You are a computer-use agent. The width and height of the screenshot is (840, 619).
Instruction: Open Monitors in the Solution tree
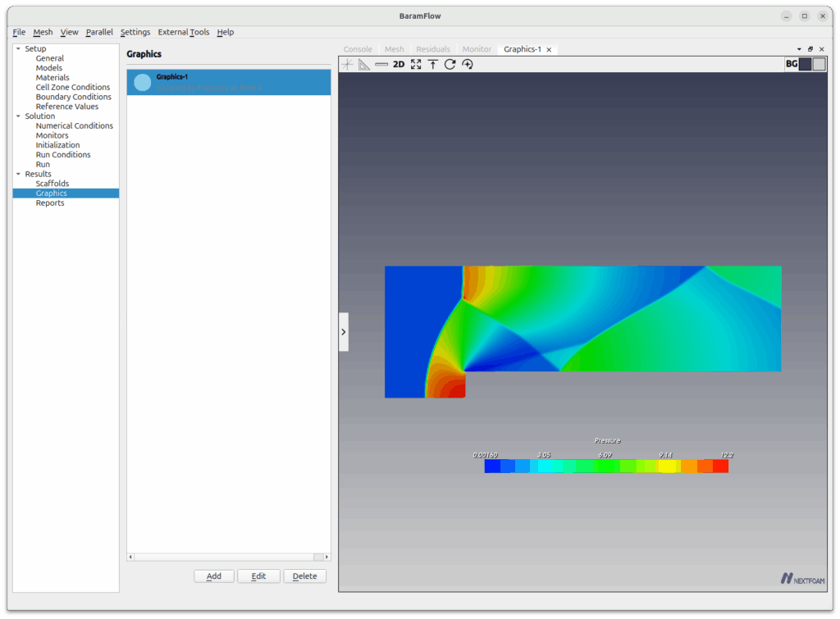click(52, 135)
